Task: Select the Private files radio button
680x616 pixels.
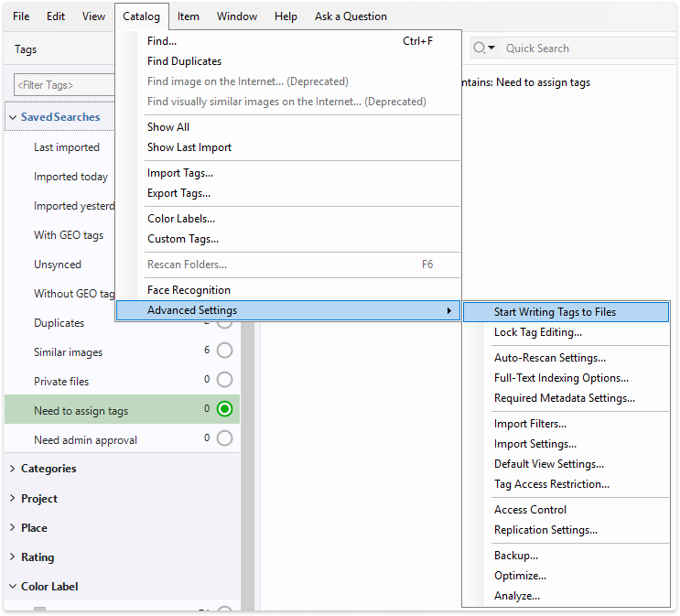Action: 224,380
